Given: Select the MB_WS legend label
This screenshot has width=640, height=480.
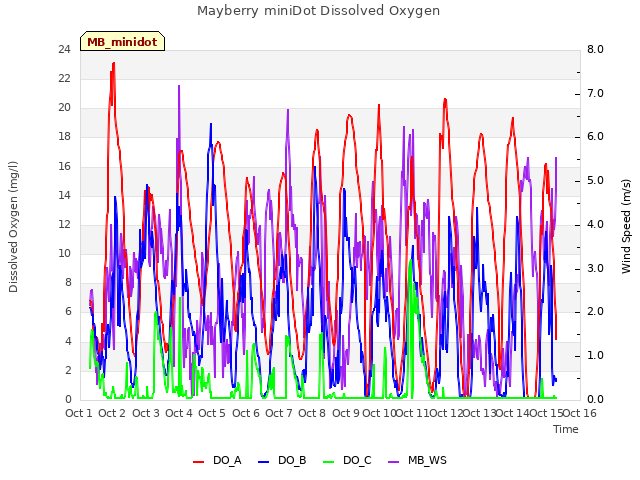Looking at the screenshot, I should [427, 460].
